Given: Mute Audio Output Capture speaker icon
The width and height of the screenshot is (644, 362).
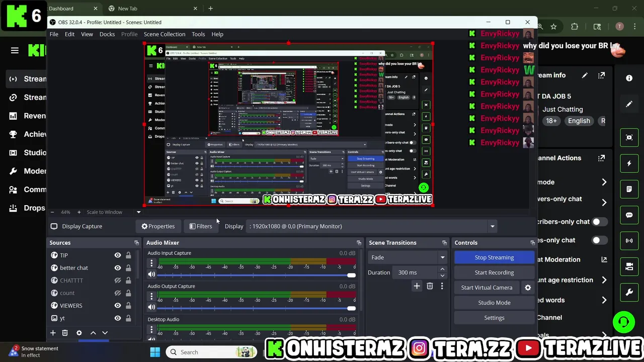Looking at the screenshot, I should [151, 308].
